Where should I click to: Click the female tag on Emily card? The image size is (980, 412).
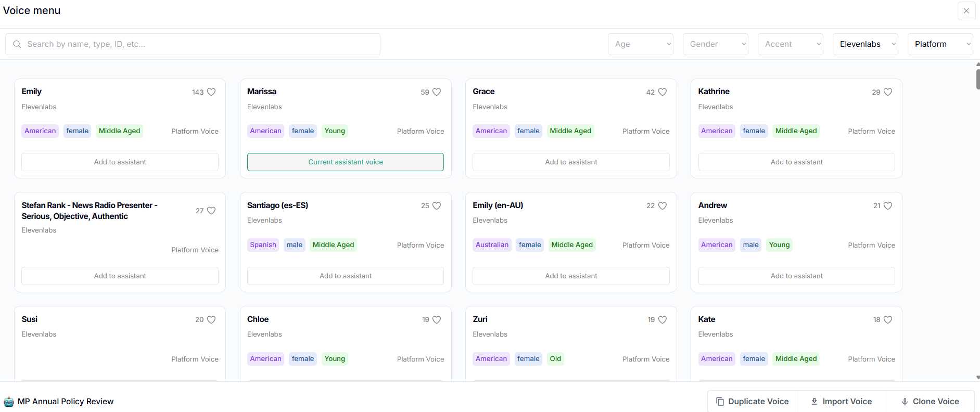[77, 131]
